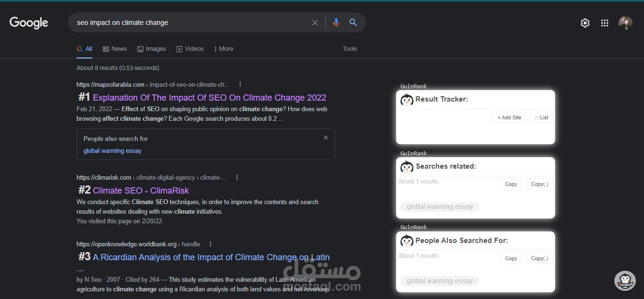Screen dimensions: 644x299
Task: Click the mapsofarabia.com URL breadcrumb
Action: coord(153,84)
